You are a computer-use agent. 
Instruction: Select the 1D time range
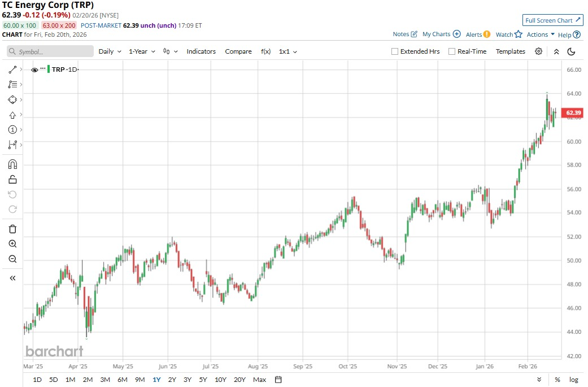coord(37,380)
